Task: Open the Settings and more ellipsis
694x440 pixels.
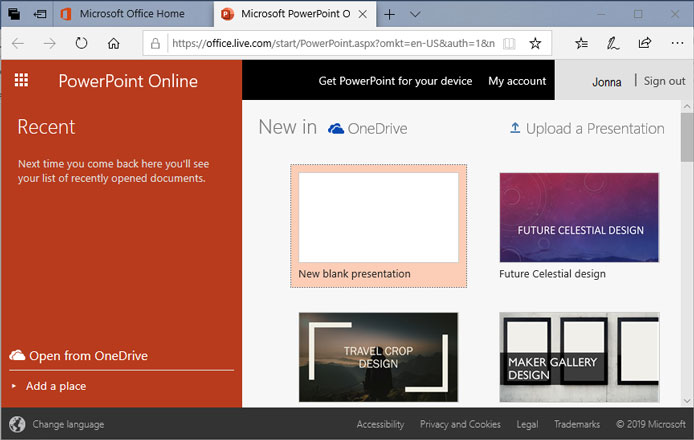Action: tap(677, 43)
